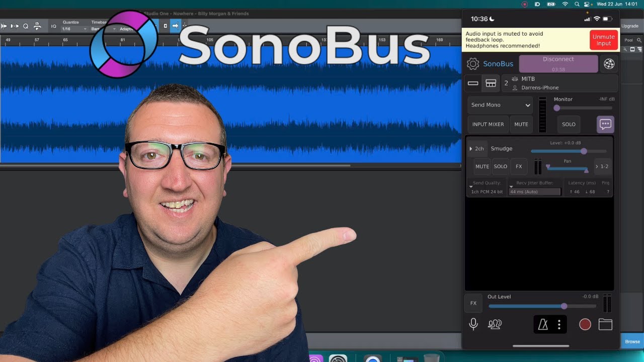The image size is (644, 362).
Task: Click the Pan slider for Smudge
Action: (x=567, y=168)
